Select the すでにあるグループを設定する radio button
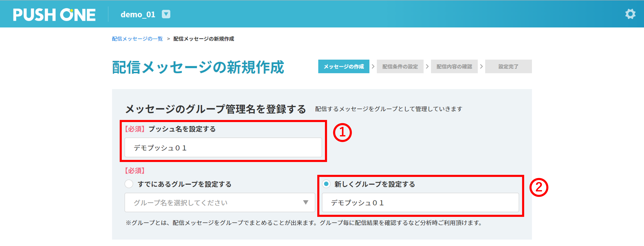 (129, 184)
